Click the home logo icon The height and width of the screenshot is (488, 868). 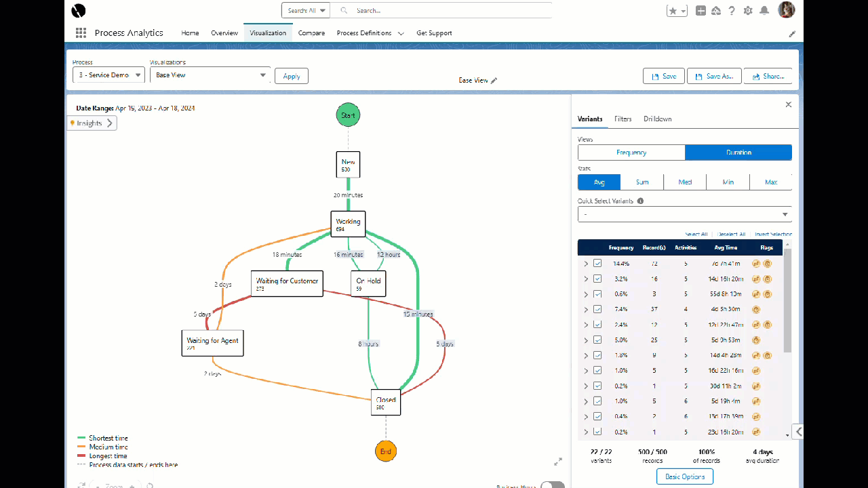coord(79,10)
